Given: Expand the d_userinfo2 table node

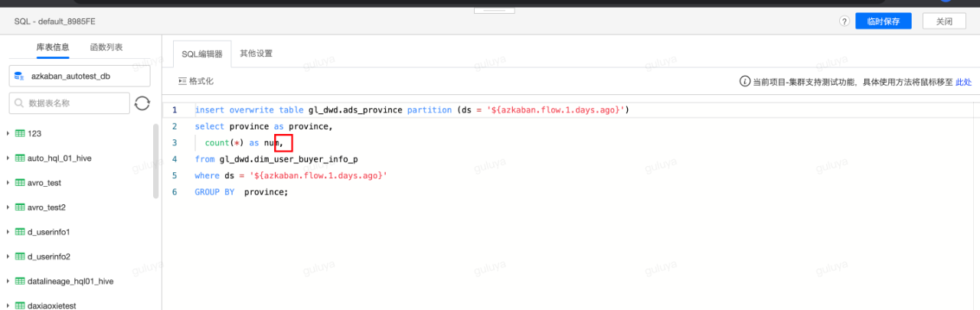Looking at the screenshot, I should 8,256.
